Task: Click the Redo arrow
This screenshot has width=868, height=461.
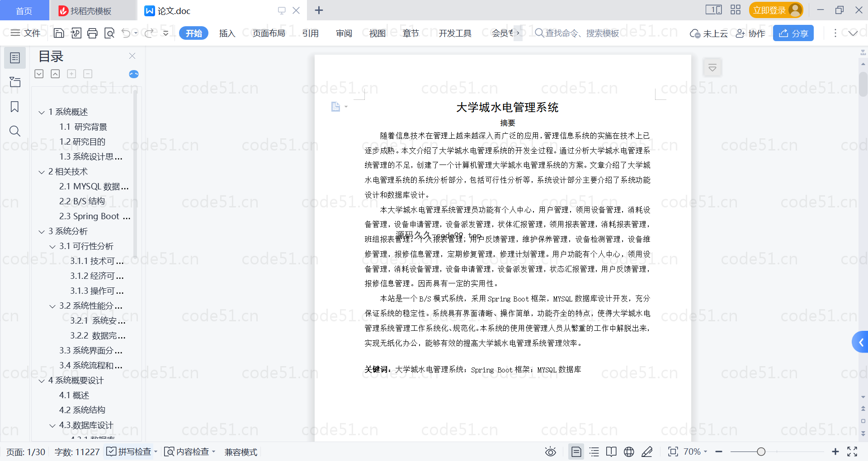Action: [149, 33]
